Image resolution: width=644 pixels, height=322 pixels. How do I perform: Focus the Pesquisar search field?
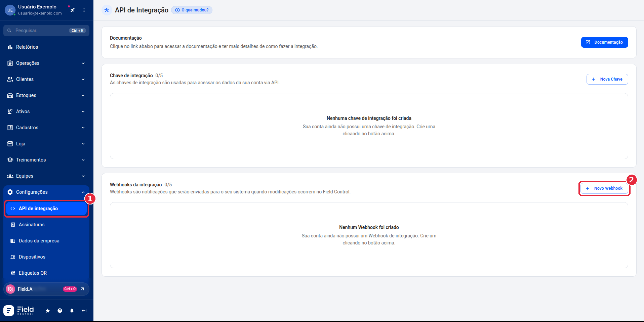tap(46, 31)
